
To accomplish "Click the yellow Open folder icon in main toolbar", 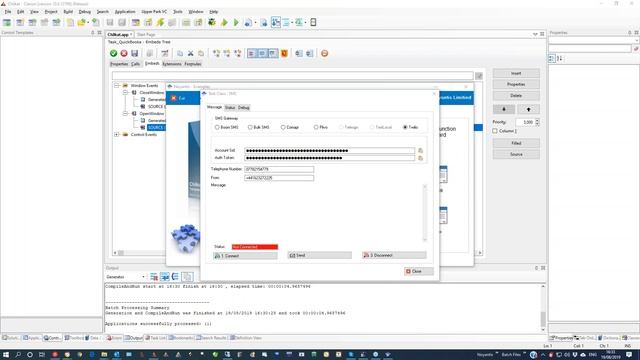I will pos(82,22).
